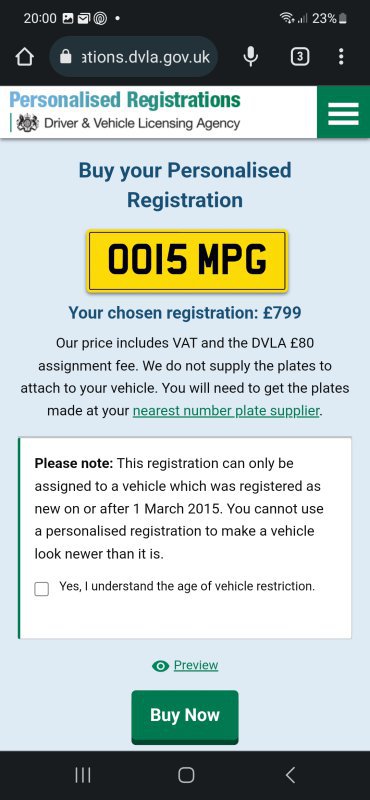370x800 pixels.
Task: Tap the dvla.gov.uk address bar
Action: click(134, 57)
